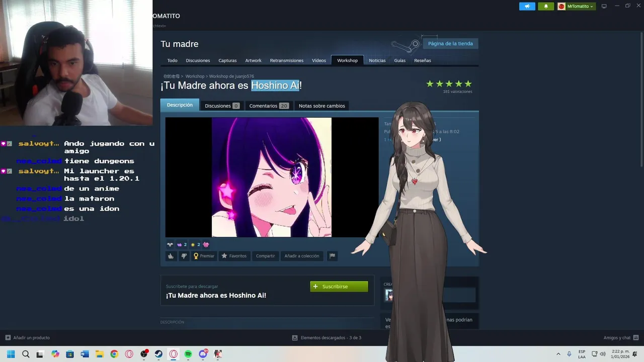Select the Discusiones hub tab
644x362 pixels.
pyautogui.click(x=198, y=60)
